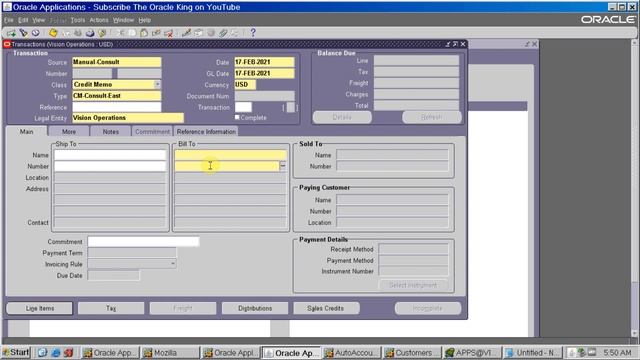
Task: Click the Switch Responsibilities toolbar icon
Action: pos(78,33)
